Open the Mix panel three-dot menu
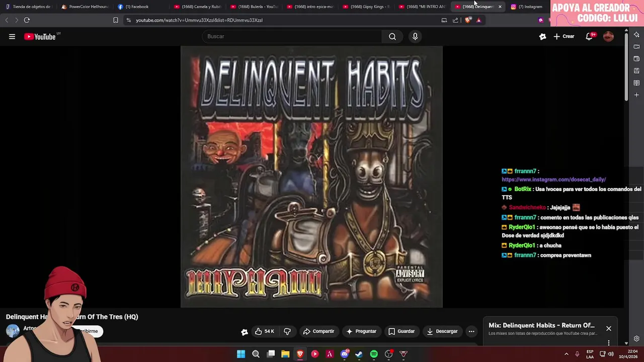Viewport: 644px width, 362px height. click(x=609, y=343)
